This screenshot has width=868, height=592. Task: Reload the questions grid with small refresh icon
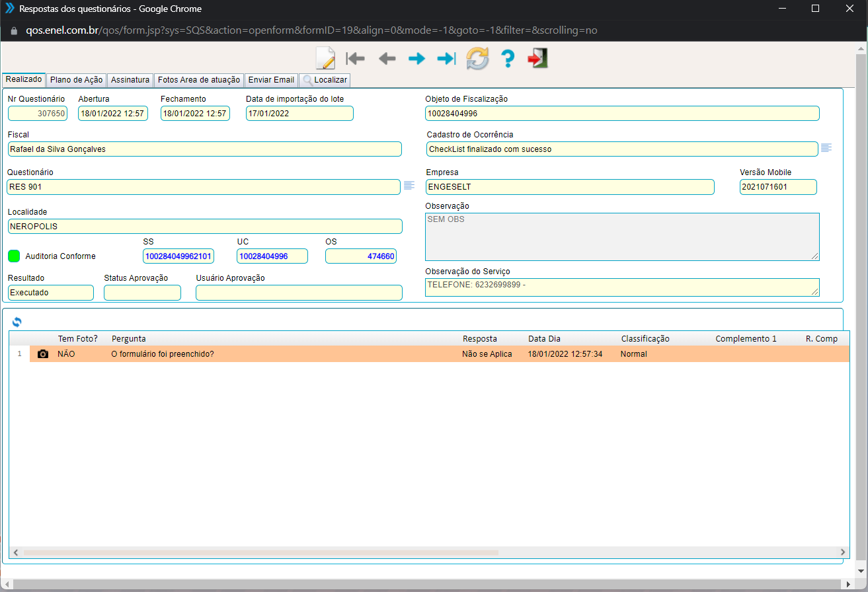17,322
